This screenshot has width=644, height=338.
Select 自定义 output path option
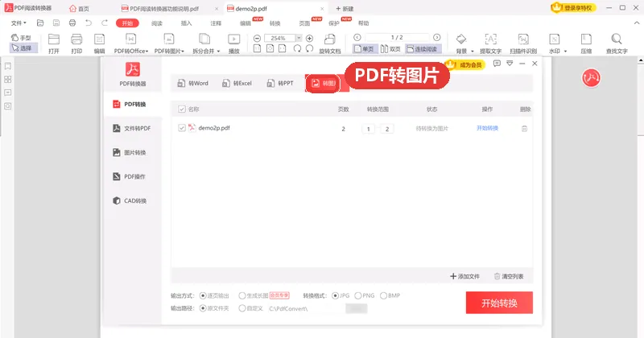tap(242, 308)
